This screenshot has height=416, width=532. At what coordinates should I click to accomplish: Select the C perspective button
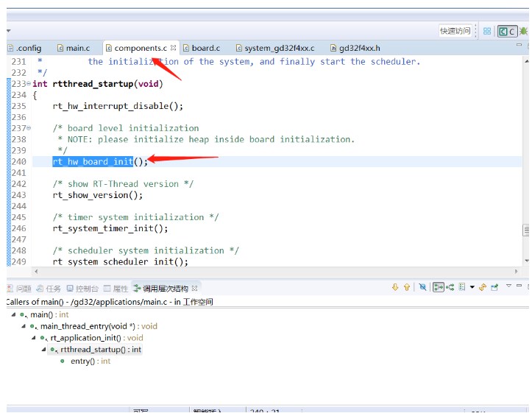[507, 31]
